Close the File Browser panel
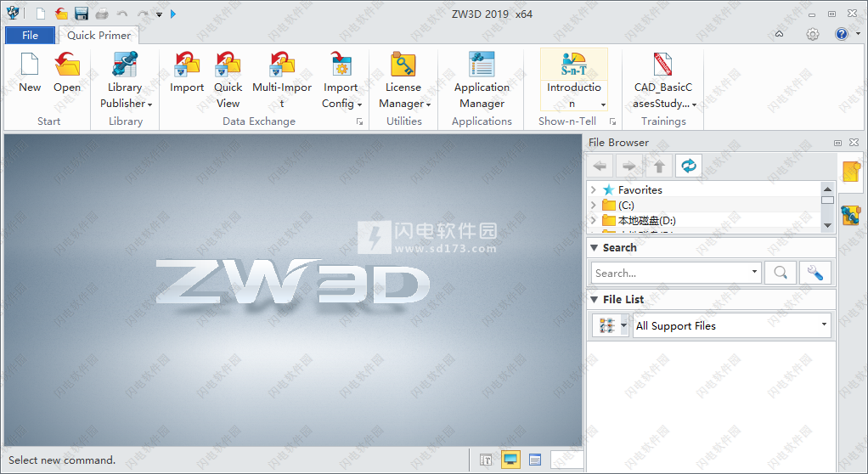The height and width of the screenshot is (474, 868). tap(854, 143)
